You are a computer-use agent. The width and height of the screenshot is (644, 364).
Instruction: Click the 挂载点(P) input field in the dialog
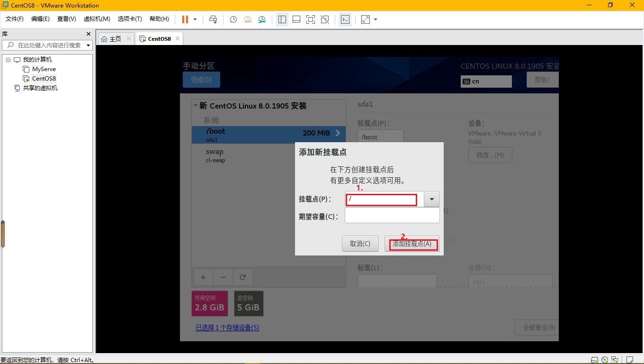384,199
